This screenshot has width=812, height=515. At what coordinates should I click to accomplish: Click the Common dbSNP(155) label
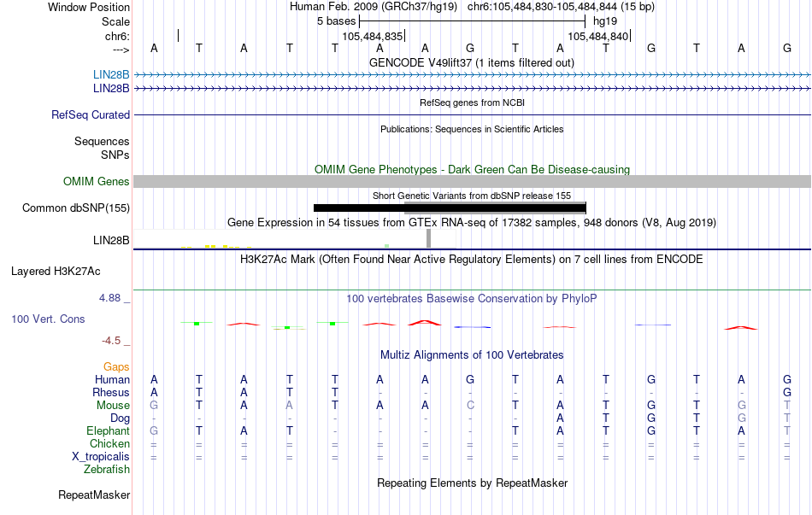(x=75, y=208)
